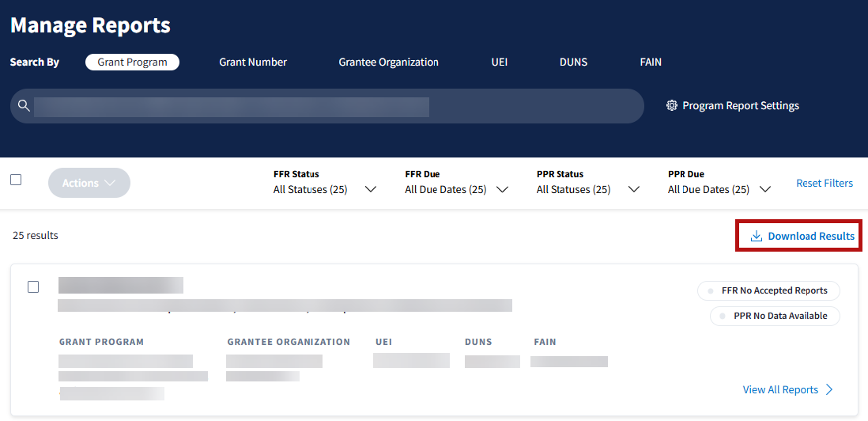Search by Grantee Organization

[388, 62]
